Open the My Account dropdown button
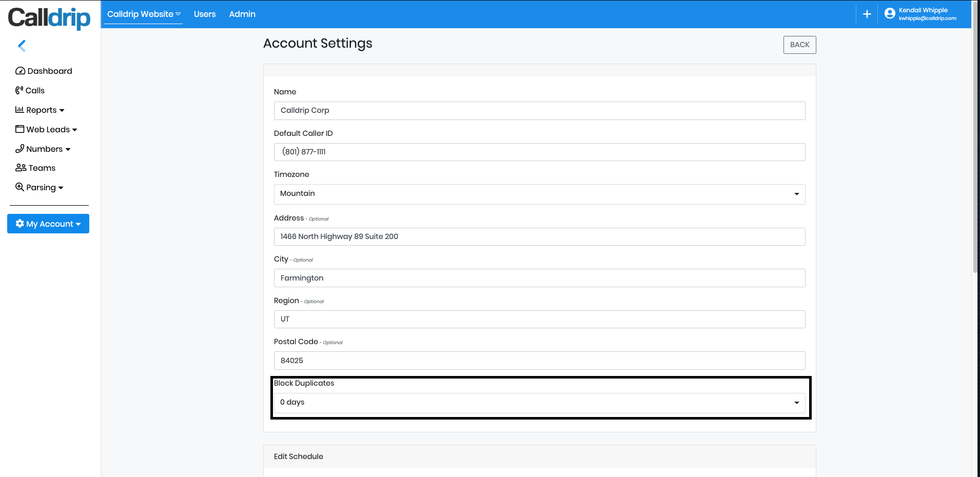This screenshot has width=980, height=477. [x=48, y=224]
